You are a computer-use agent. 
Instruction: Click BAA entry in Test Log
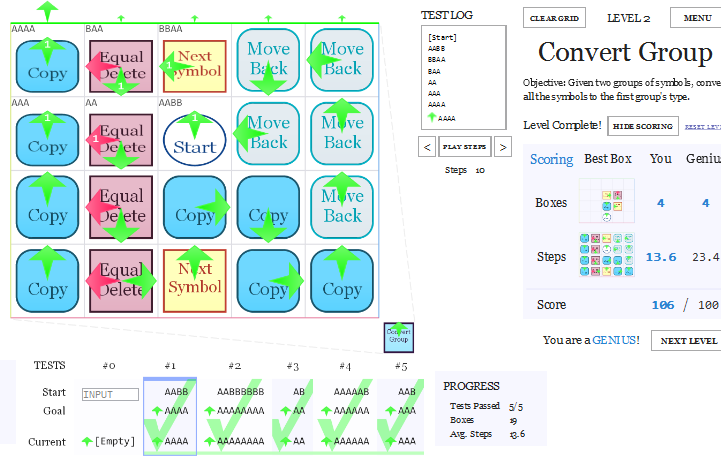[x=434, y=71]
